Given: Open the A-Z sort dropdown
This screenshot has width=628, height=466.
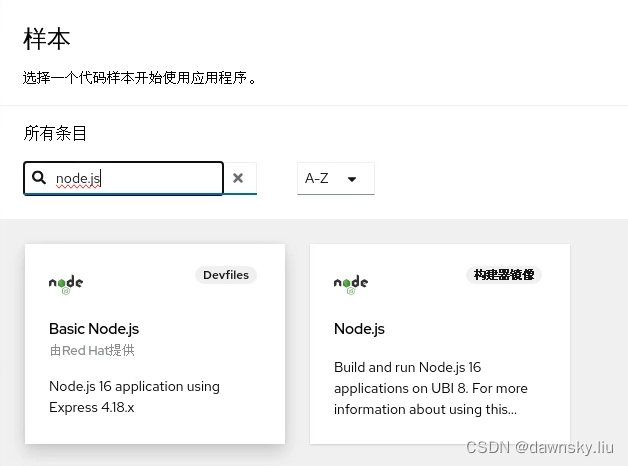Looking at the screenshot, I should 336,179.
